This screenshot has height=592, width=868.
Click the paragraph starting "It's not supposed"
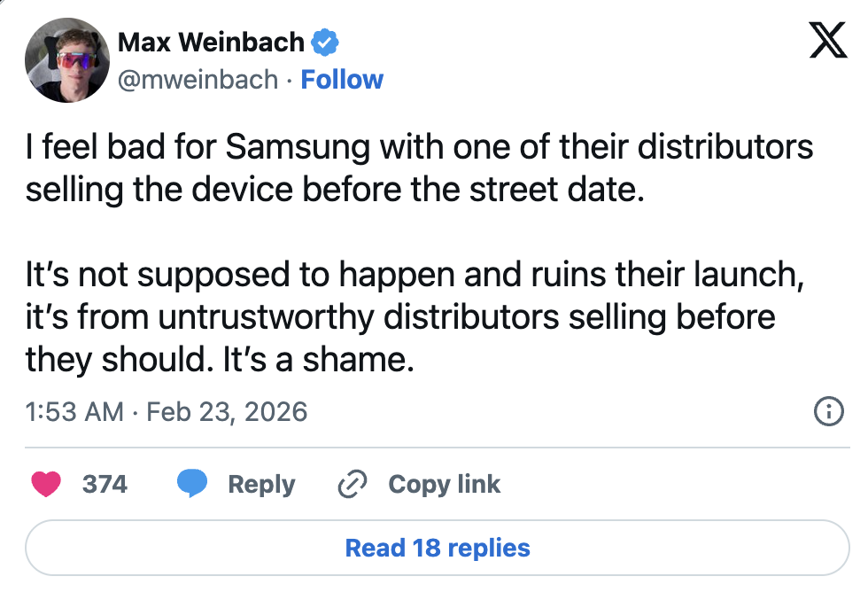[415, 316]
